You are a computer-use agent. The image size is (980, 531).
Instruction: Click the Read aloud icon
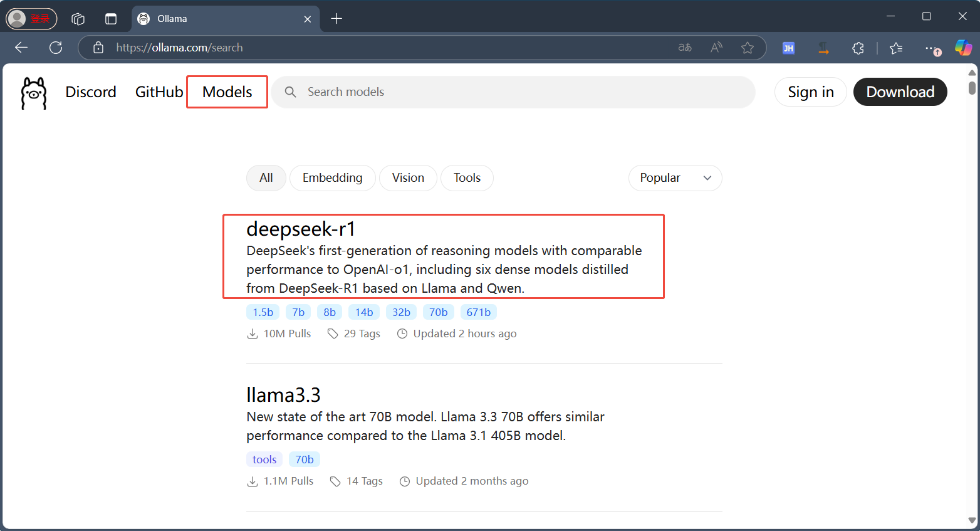(x=716, y=48)
